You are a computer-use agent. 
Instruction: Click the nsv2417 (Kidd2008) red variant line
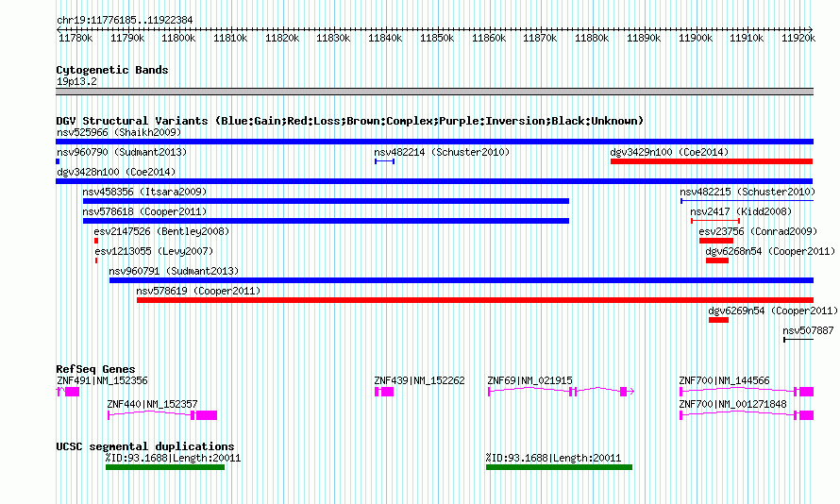coord(715,221)
